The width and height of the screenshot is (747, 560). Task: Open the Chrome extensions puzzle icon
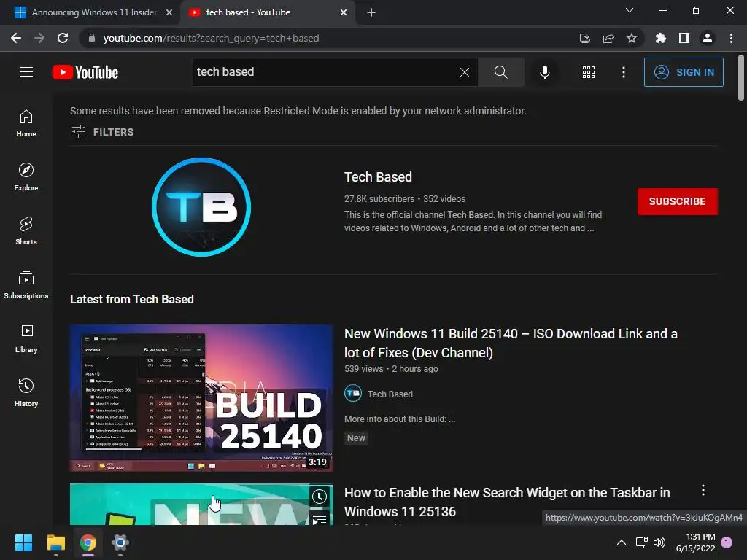tap(660, 38)
